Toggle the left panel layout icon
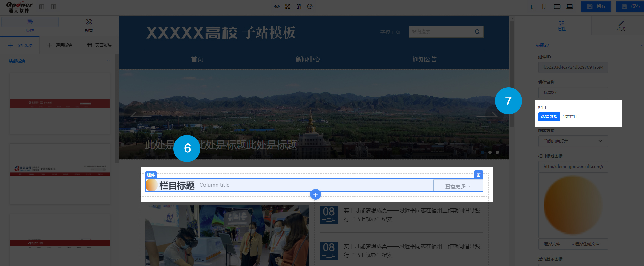The width and height of the screenshot is (644, 266). [42, 7]
